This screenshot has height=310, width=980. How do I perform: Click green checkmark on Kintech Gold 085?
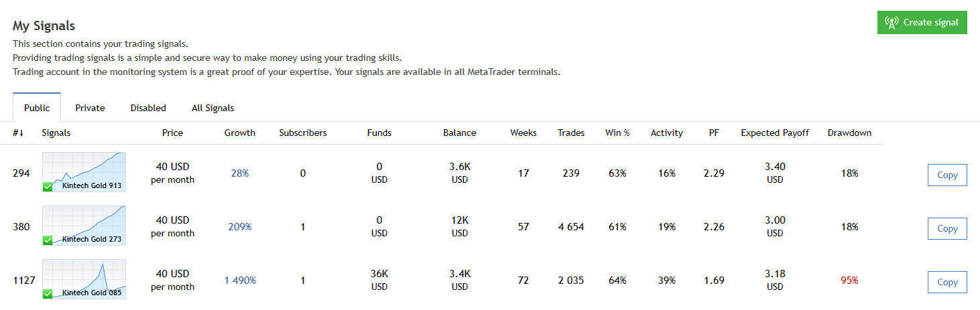48,293
